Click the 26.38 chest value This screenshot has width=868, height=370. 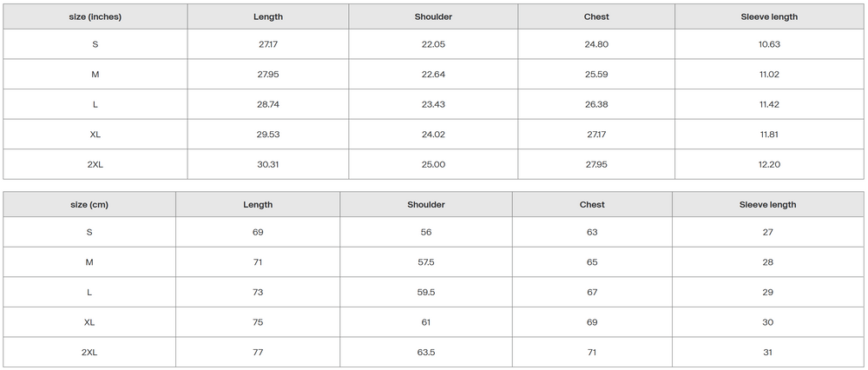[596, 104]
